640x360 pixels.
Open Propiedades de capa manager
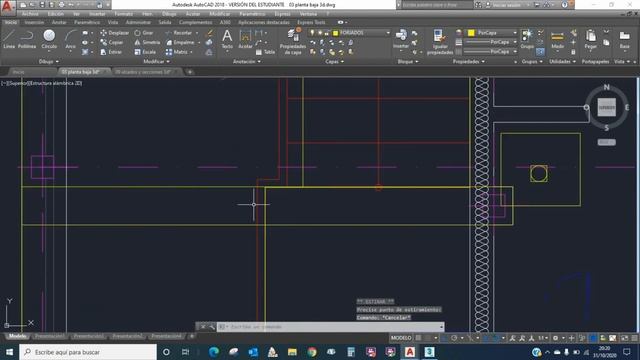293,42
